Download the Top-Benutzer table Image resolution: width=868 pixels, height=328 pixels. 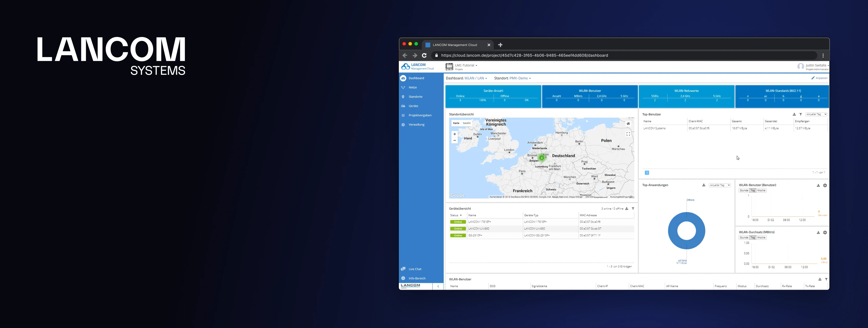[x=794, y=114]
